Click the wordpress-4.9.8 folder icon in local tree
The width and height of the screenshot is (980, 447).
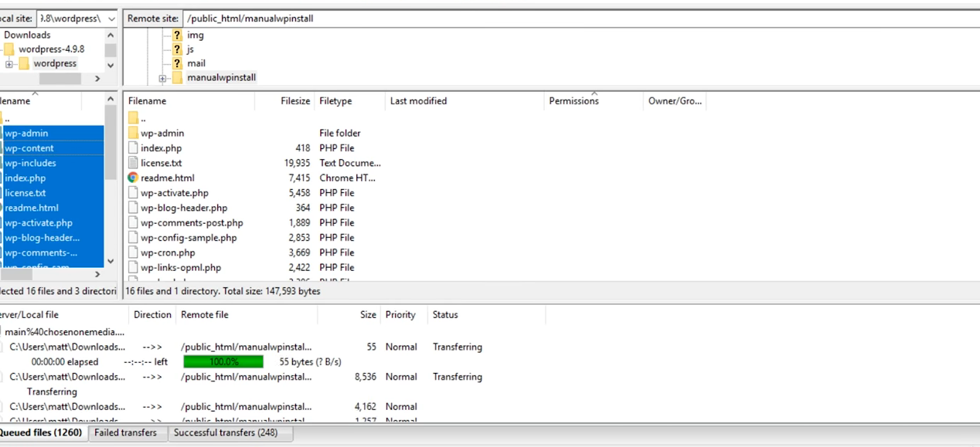[x=9, y=49]
